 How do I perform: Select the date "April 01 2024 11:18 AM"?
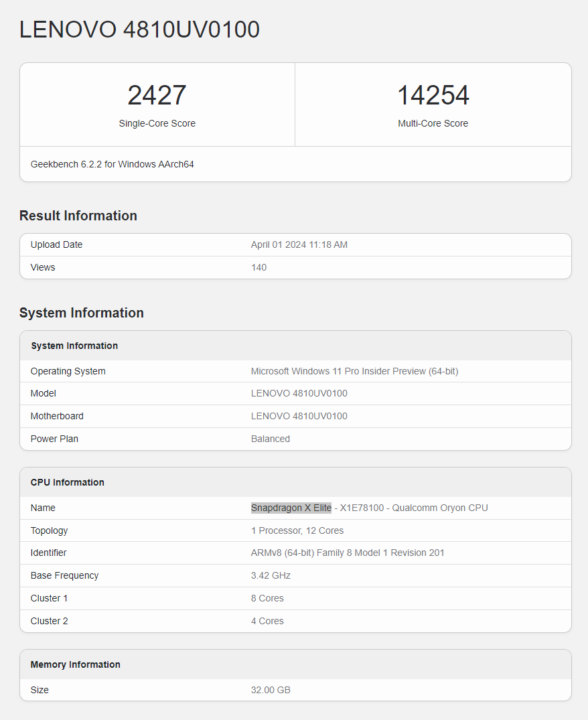(x=299, y=244)
